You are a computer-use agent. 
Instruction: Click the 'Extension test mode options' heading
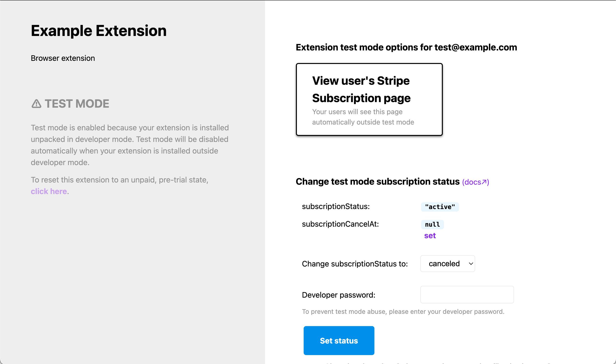(x=406, y=47)
